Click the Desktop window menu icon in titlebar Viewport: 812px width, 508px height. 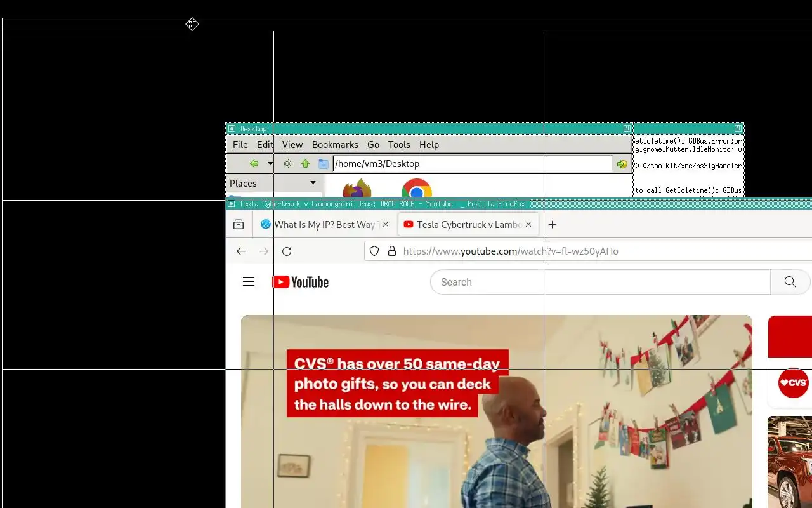pyautogui.click(x=232, y=128)
